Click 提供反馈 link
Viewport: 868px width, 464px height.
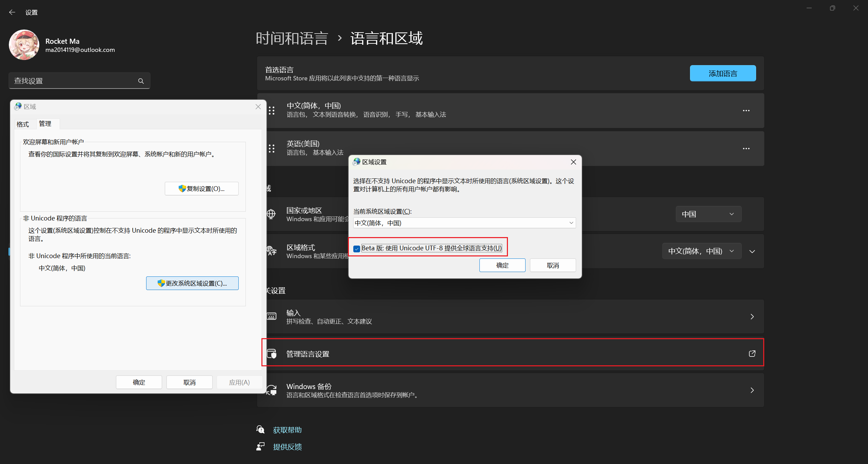pos(287,447)
